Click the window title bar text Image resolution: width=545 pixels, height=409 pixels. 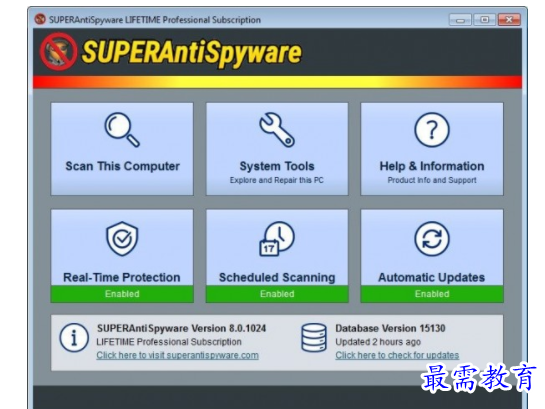click(155, 20)
